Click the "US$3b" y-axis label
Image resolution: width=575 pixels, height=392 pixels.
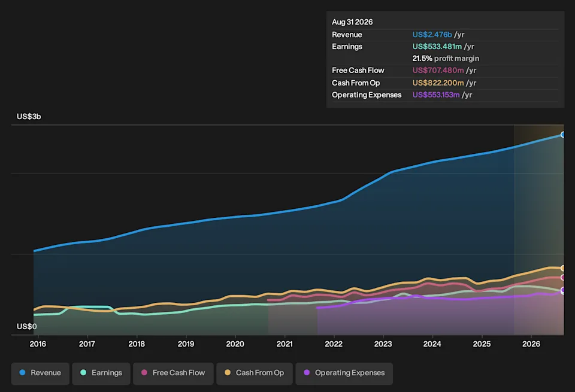(x=29, y=117)
